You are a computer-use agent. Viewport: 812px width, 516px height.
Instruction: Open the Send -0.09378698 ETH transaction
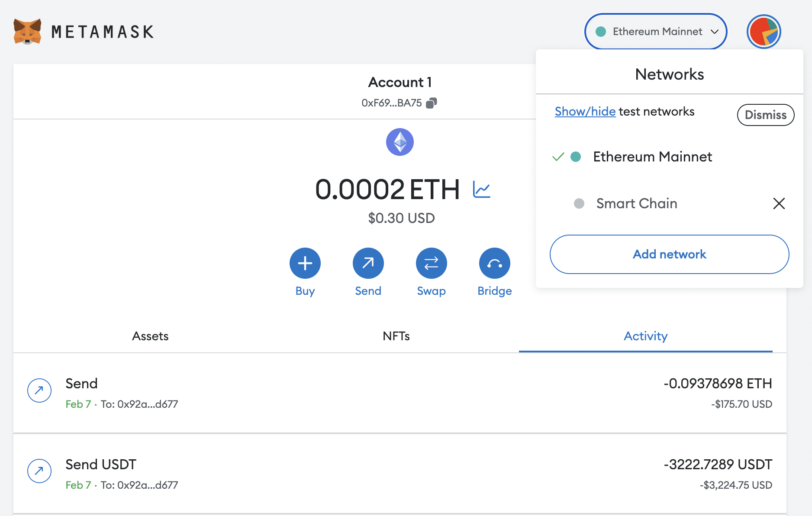(x=400, y=393)
